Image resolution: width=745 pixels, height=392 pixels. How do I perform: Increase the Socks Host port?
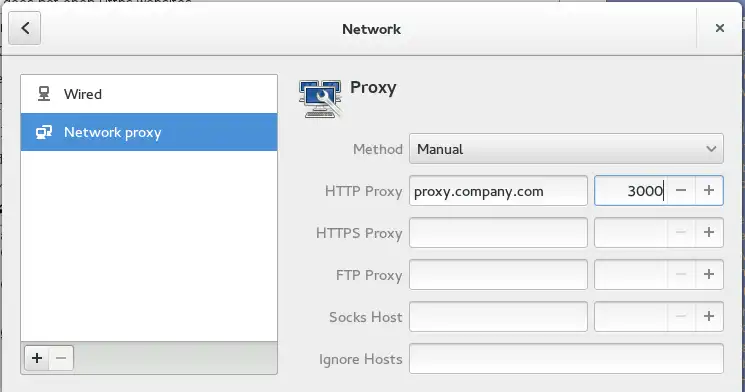pos(709,316)
